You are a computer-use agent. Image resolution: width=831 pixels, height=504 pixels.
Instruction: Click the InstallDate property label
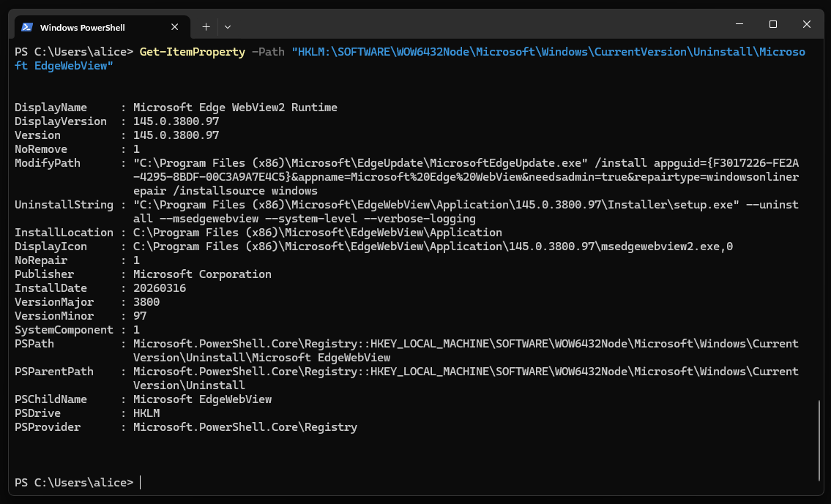point(51,288)
